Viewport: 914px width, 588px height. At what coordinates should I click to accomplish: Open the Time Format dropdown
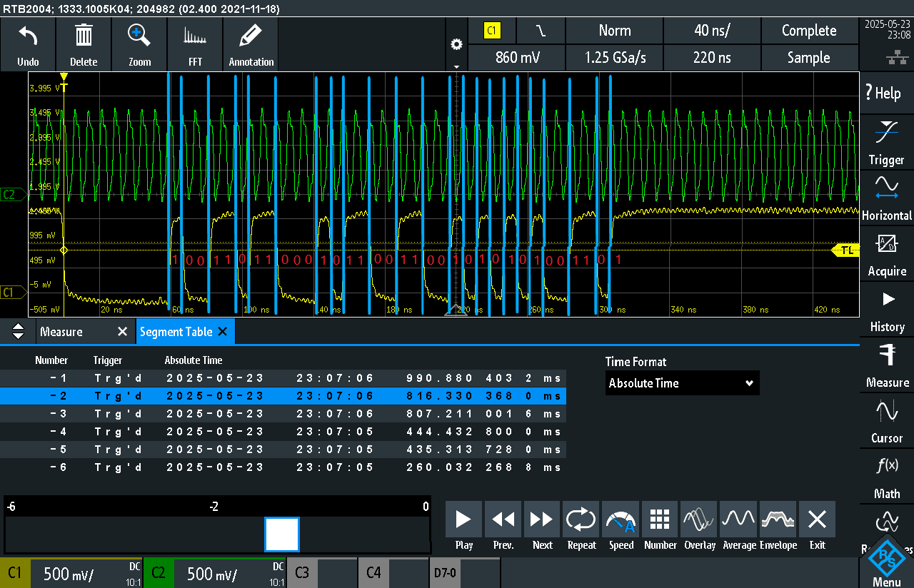pyautogui.click(x=683, y=383)
